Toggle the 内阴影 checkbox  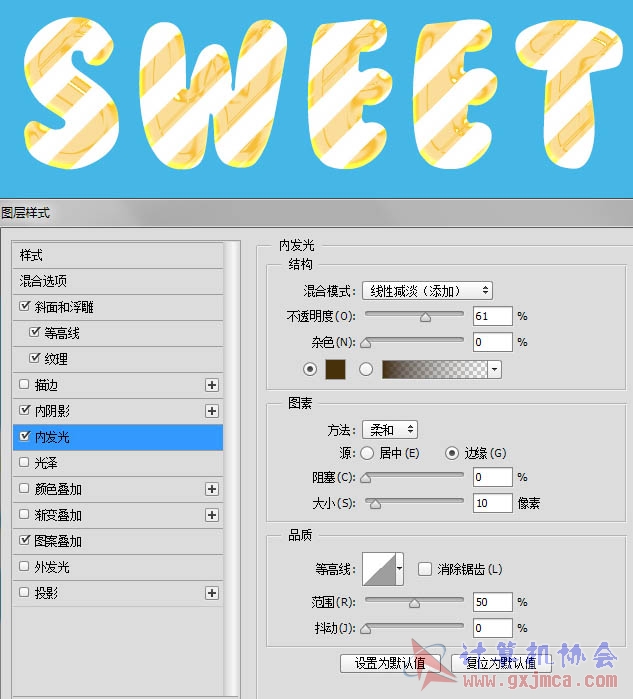[x=25, y=410]
